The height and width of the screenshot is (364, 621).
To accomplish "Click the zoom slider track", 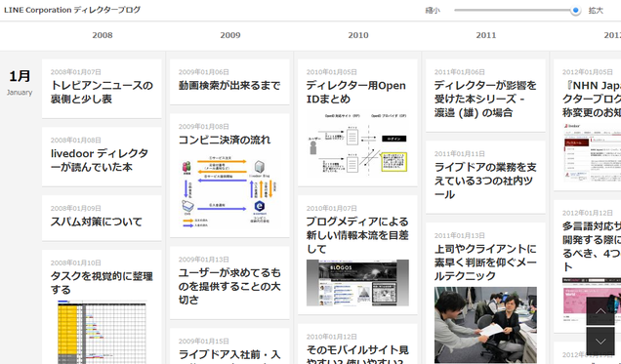I will [x=515, y=11].
